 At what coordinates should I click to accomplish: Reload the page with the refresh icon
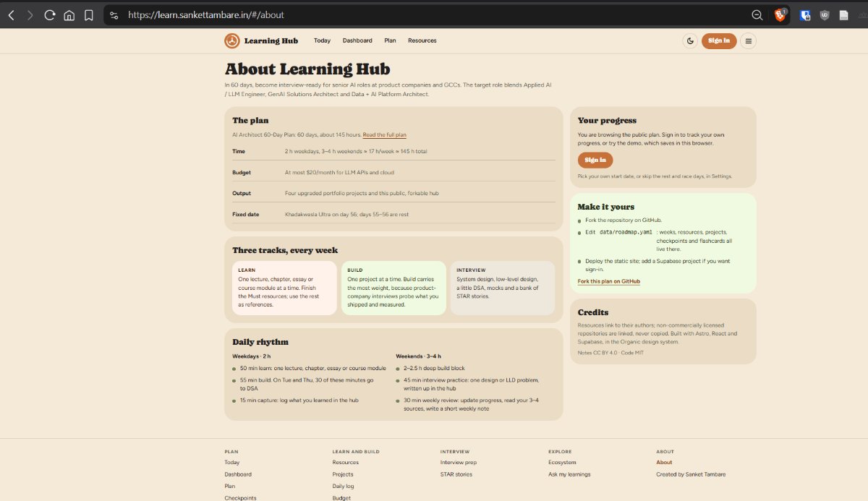[x=50, y=14]
